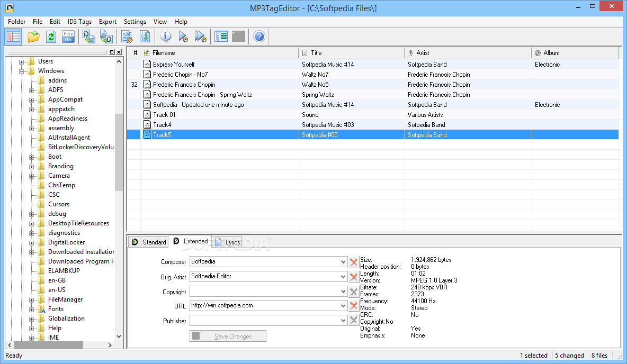Play the selected file with the single arrow icon

[x=183, y=37]
